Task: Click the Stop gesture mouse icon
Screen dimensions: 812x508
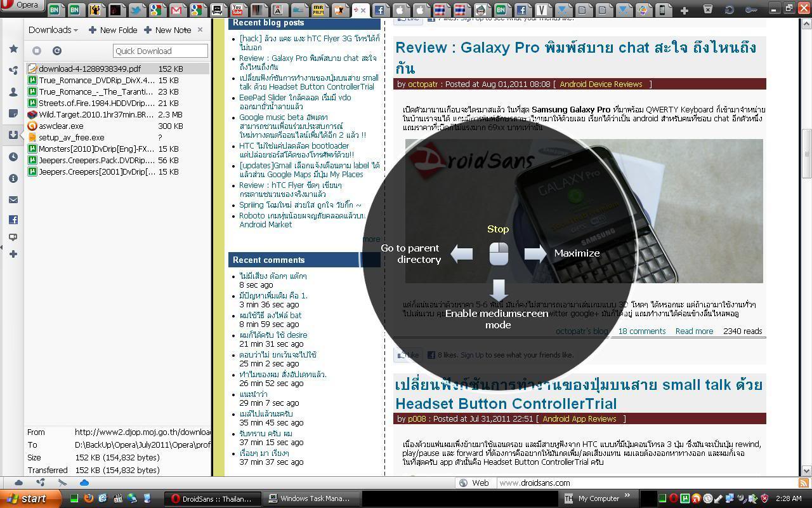Action: 499,254
